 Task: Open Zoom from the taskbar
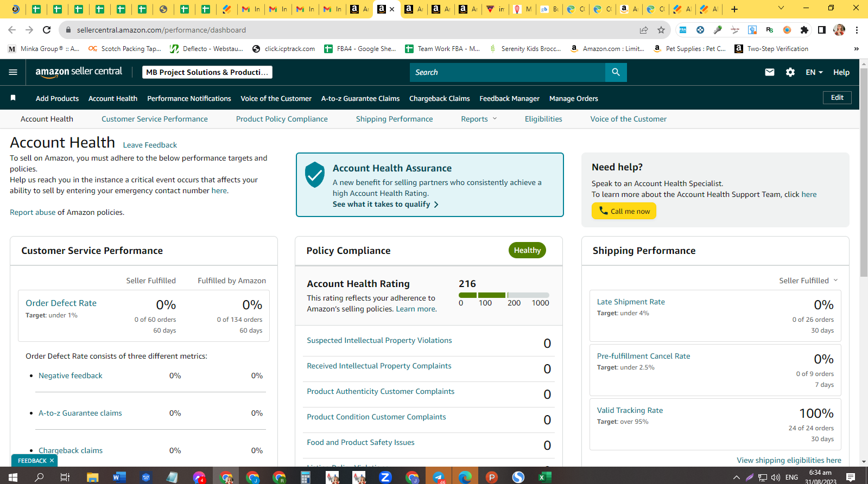tap(385, 477)
